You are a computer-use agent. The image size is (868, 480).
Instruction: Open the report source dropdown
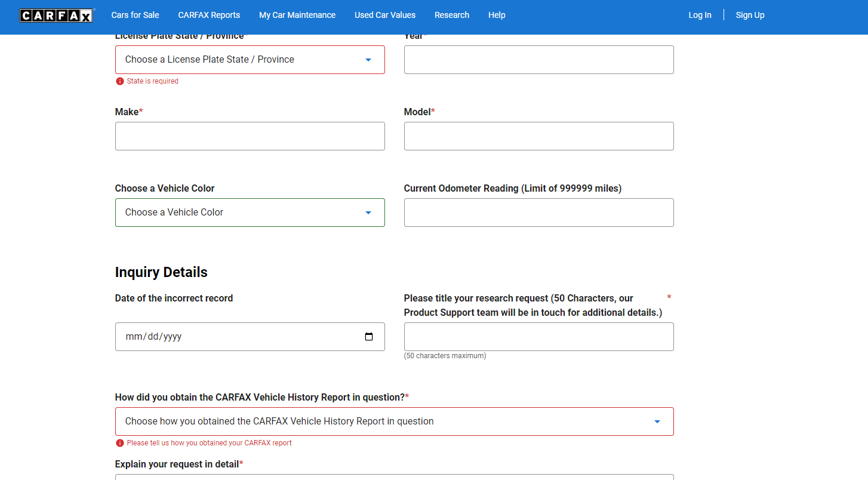[394, 421]
